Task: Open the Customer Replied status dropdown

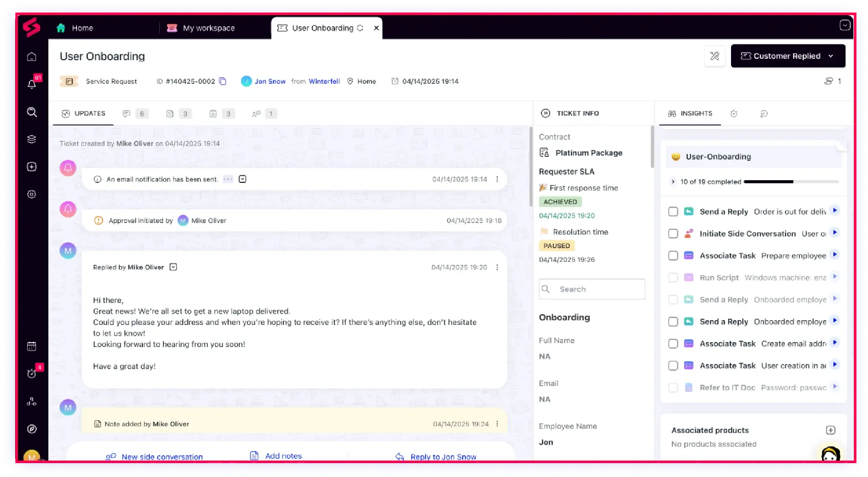Action: [x=831, y=56]
